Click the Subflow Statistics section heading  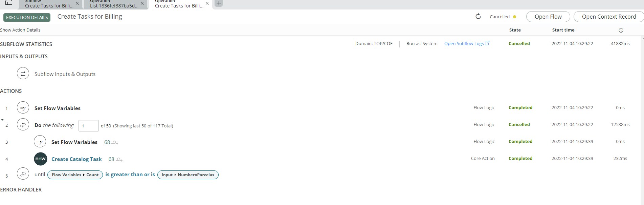click(x=26, y=44)
